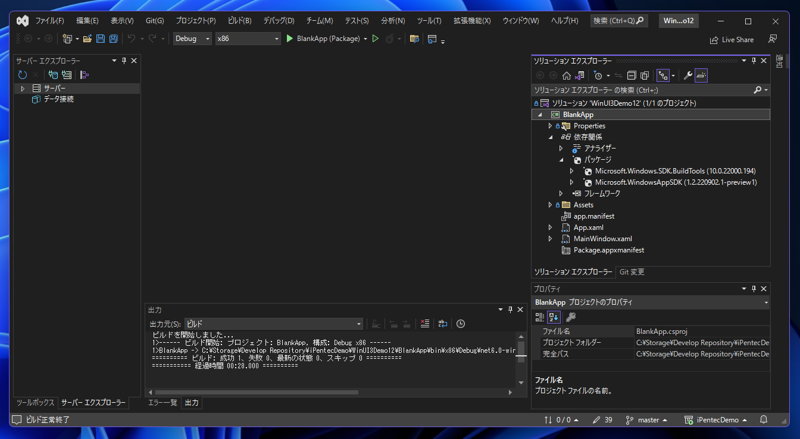Open BlankApp properties object dropdown
The image size is (800, 439).
pos(651,302)
